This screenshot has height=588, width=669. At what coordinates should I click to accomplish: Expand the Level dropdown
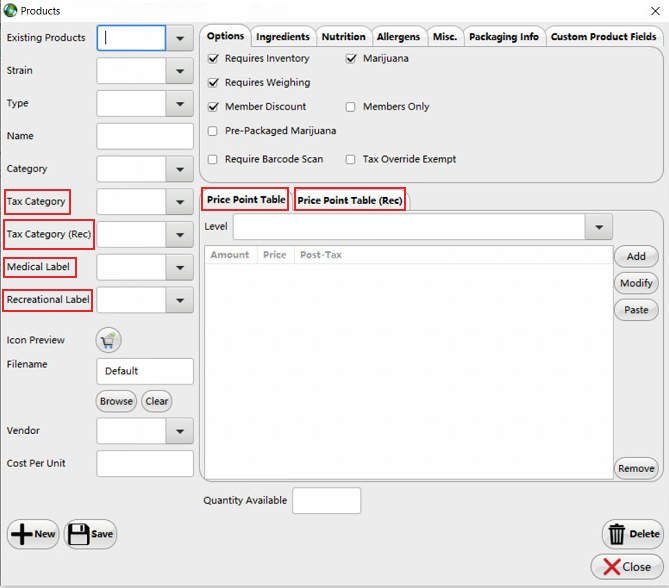click(x=599, y=227)
